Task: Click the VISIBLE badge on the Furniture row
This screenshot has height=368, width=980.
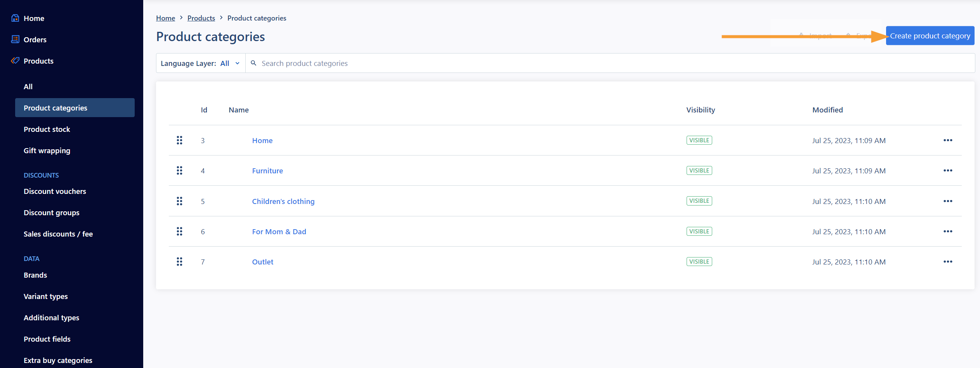Action: pyautogui.click(x=699, y=170)
